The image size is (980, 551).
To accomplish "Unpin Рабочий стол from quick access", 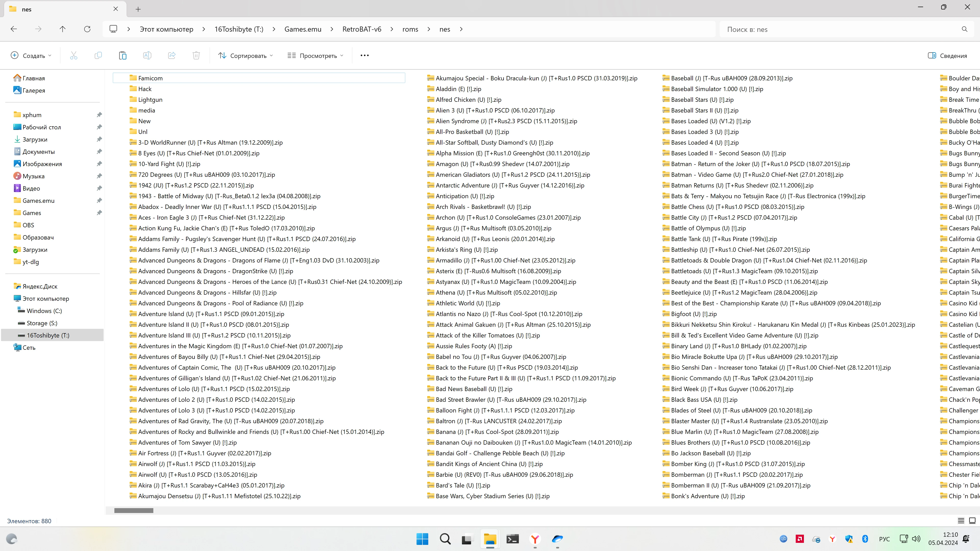I will tap(99, 127).
